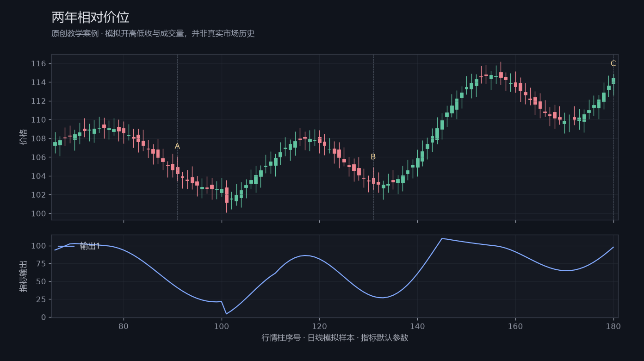Pick marker label "C" near the chart's right edge

(x=613, y=64)
